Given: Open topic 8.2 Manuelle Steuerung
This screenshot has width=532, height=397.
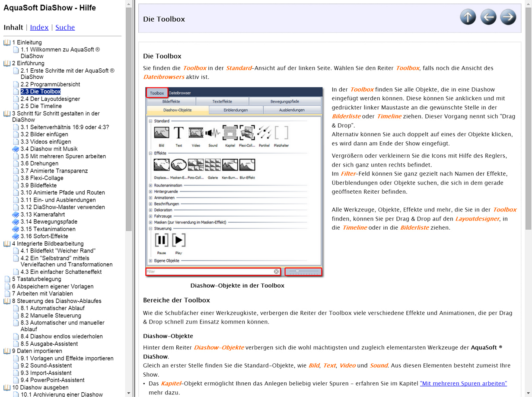Looking at the screenshot, I should pyautogui.click(x=51, y=316).
